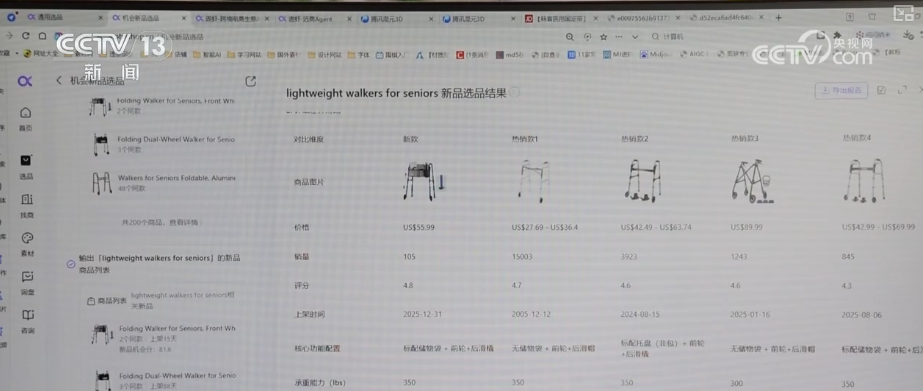This screenshot has height=391, width=923.
Task: Close the 通用选品 tab
Action: (100, 18)
